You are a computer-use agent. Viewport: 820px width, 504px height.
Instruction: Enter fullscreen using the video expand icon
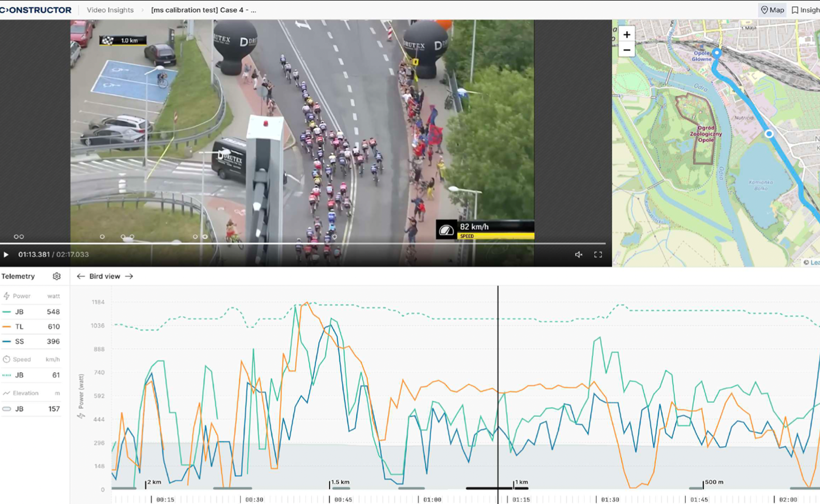point(598,254)
